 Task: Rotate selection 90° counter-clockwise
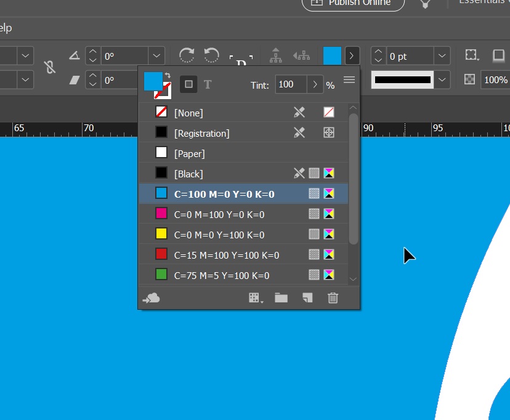coord(212,55)
